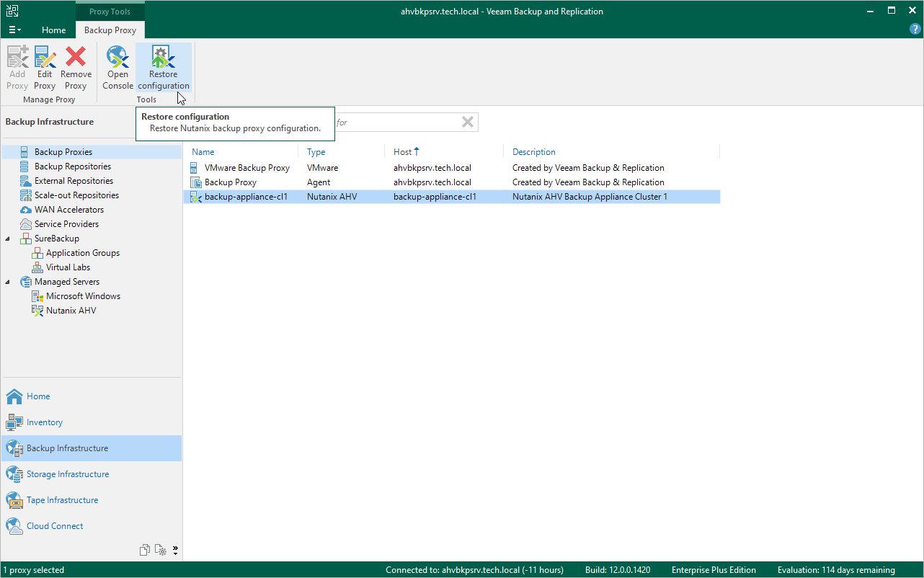Click the Scale-out Repositories tree icon
The height and width of the screenshot is (578, 924).
click(25, 195)
